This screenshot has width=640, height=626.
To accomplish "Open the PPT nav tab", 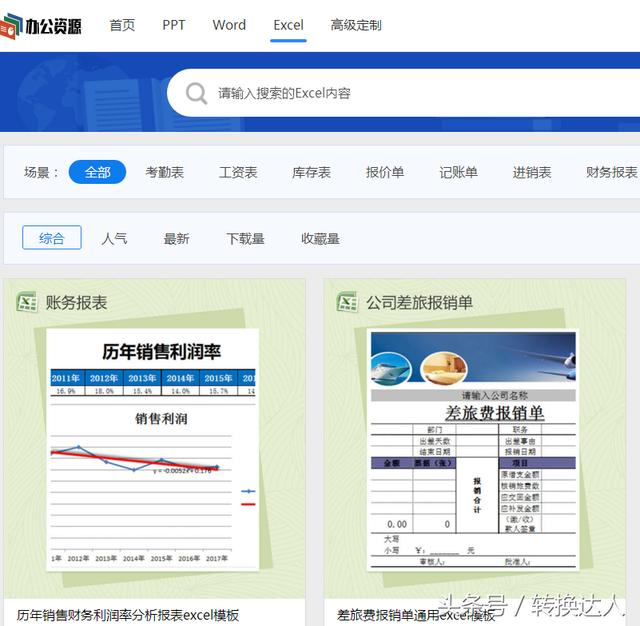I will point(173,25).
